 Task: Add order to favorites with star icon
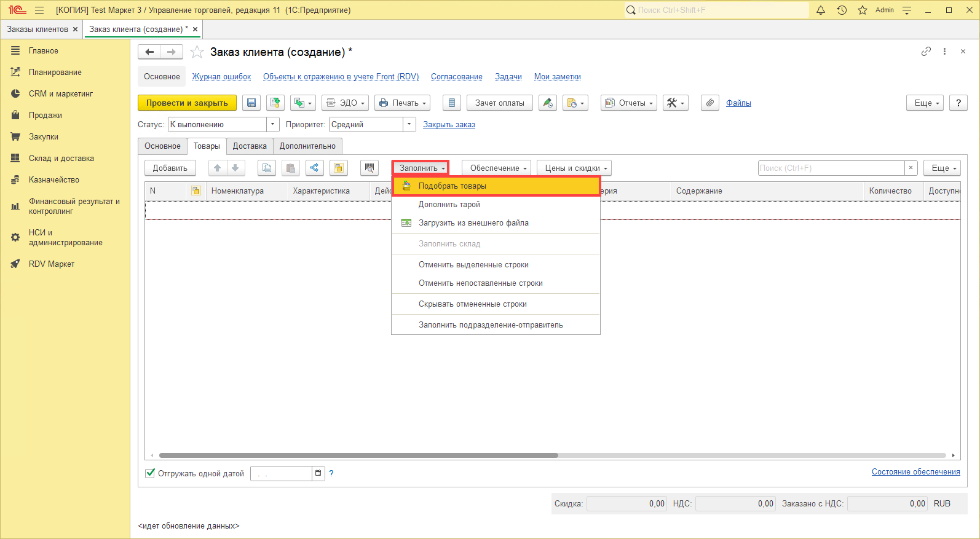pos(197,52)
